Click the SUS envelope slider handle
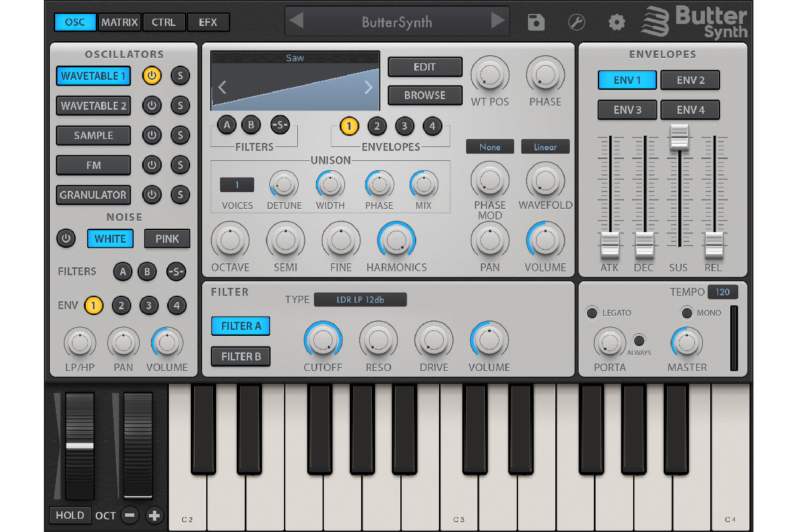This screenshot has width=798, height=532. [679, 136]
